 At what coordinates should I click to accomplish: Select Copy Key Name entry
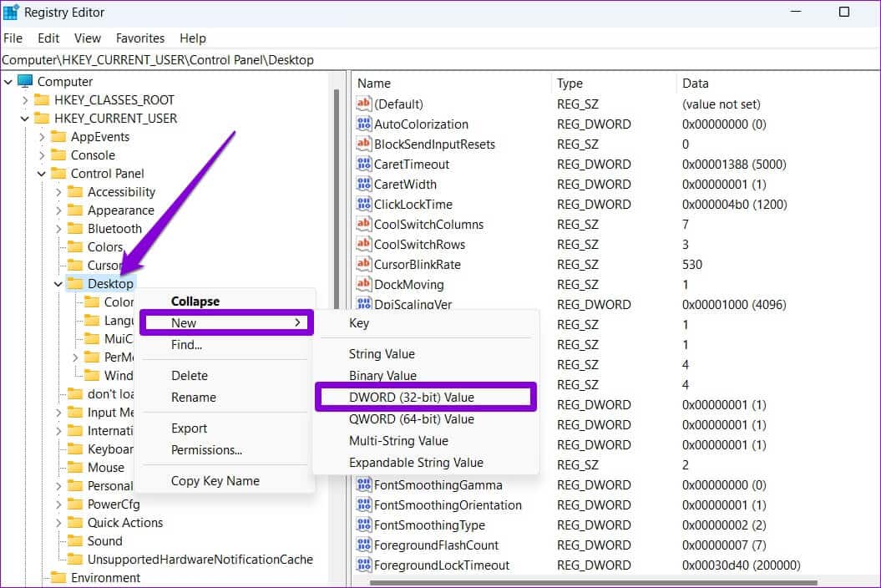pyautogui.click(x=226, y=481)
